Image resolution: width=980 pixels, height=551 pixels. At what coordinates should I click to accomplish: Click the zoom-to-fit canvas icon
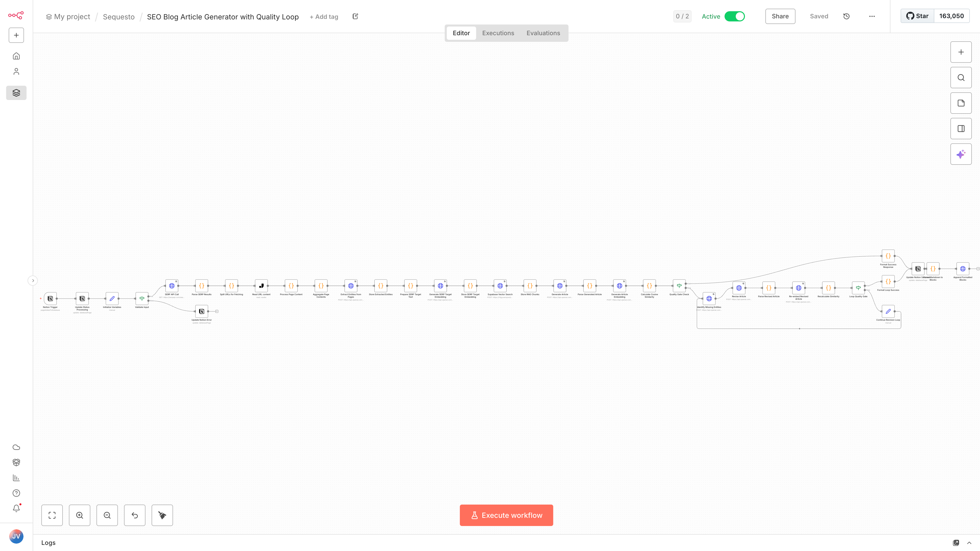(52, 515)
